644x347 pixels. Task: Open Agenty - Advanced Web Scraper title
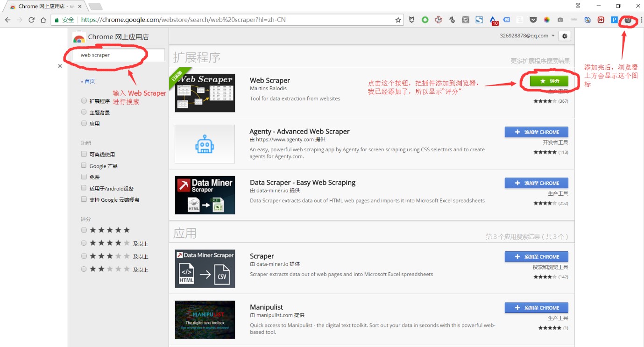point(299,132)
